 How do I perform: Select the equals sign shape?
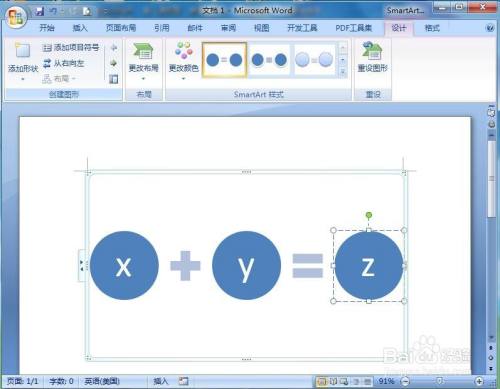pos(308,266)
